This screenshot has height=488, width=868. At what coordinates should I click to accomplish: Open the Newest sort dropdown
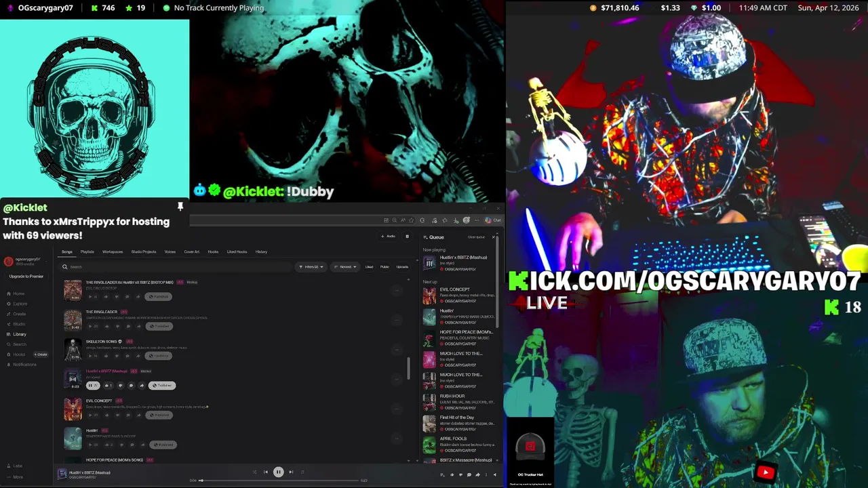point(345,267)
